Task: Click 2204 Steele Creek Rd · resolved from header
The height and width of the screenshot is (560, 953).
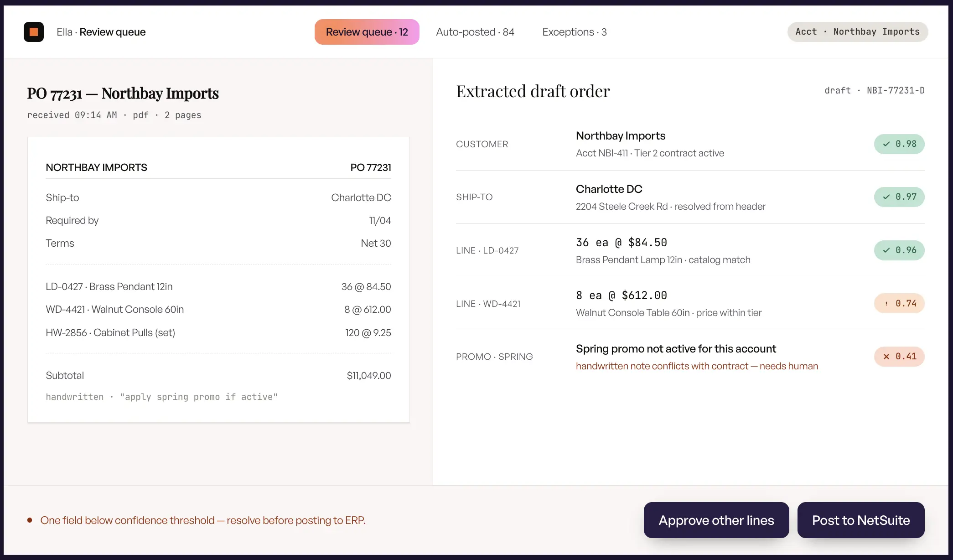Action: tap(671, 207)
